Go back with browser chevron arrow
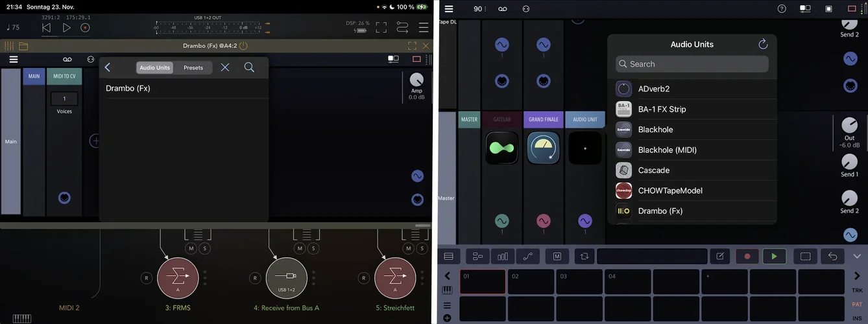The width and height of the screenshot is (868, 324). click(x=108, y=67)
